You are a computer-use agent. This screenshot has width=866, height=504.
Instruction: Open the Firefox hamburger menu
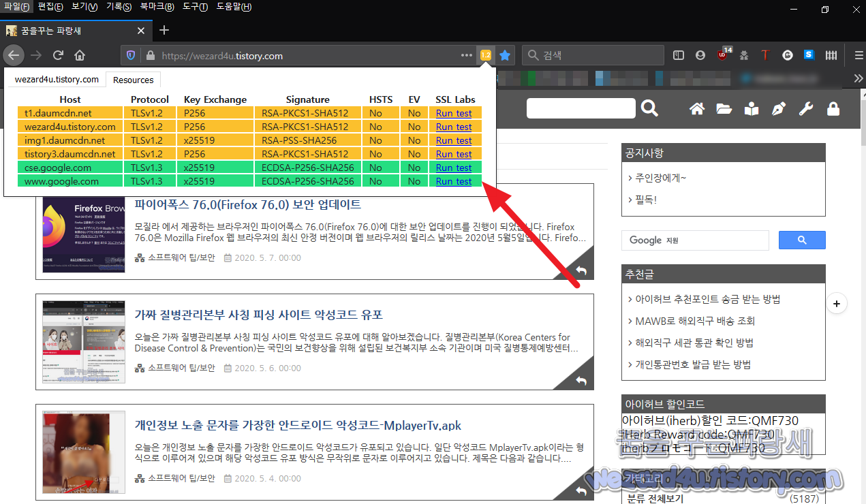[859, 55]
